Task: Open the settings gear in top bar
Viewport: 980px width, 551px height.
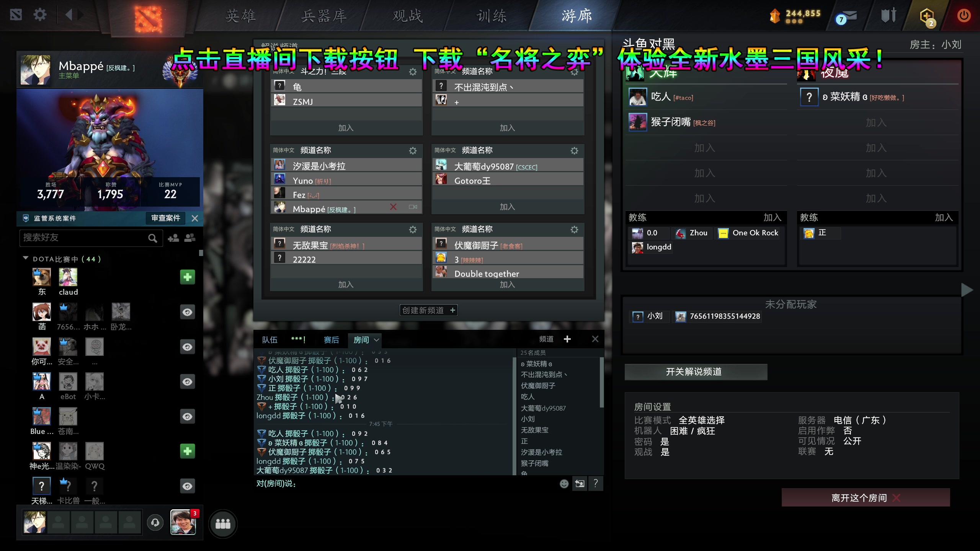Action: coord(40,15)
